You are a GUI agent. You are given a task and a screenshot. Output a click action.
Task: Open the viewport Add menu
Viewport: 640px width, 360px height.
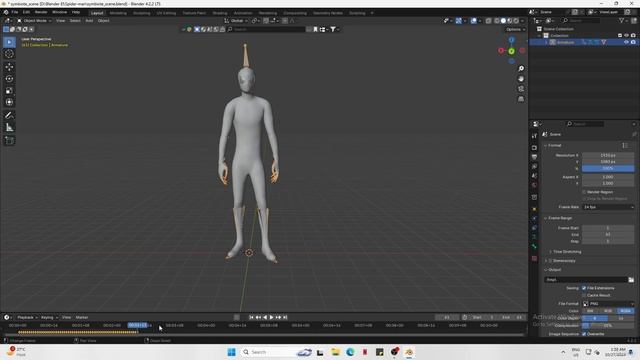[x=89, y=20]
